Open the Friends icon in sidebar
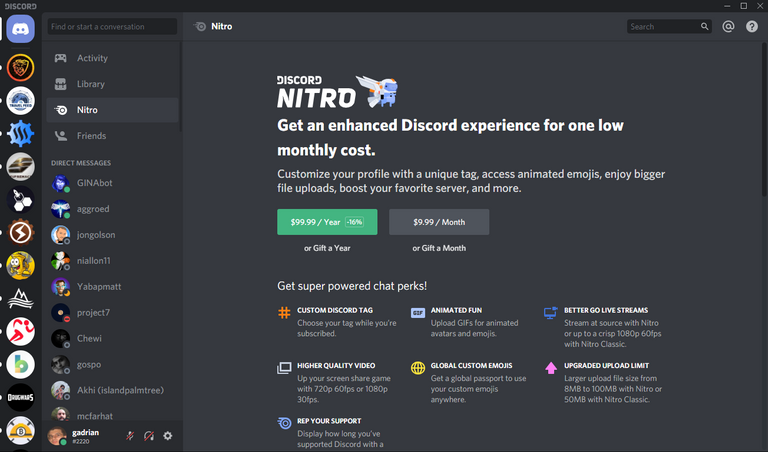Image resolution: width=768 pixels, height=452 pixels. (61, 136)
